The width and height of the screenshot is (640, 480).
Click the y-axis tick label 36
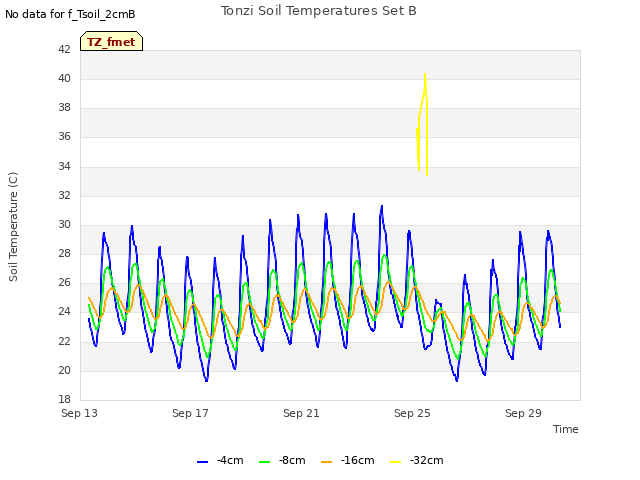tap(64, 137)
